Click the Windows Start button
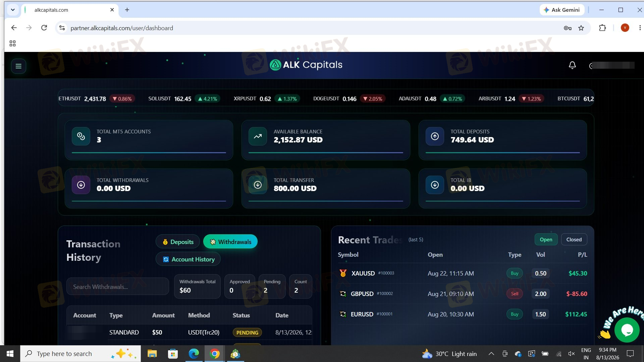This screenshot has height=362, width=644. pos(10,354)
